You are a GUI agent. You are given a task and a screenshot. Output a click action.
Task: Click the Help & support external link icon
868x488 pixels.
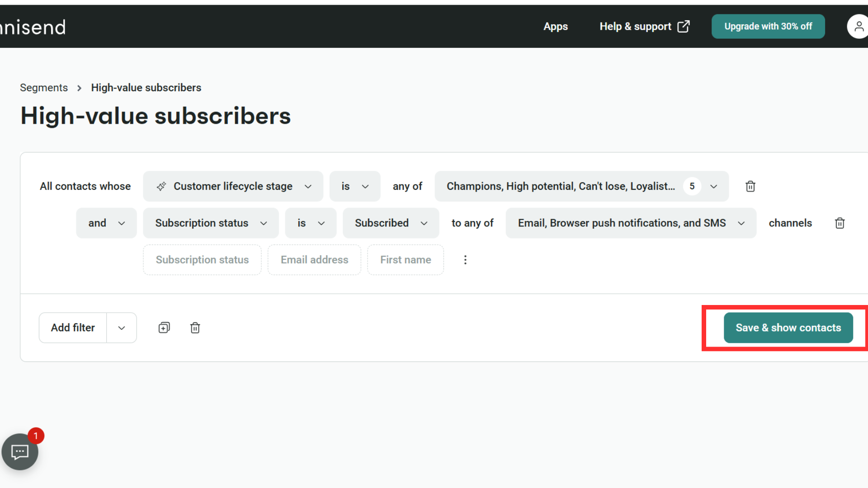(684, 27)
